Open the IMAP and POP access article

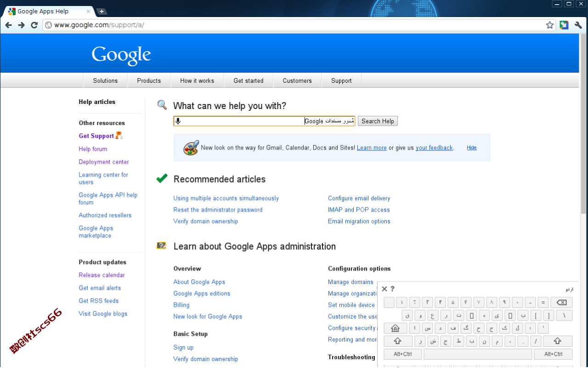point(359,210)
